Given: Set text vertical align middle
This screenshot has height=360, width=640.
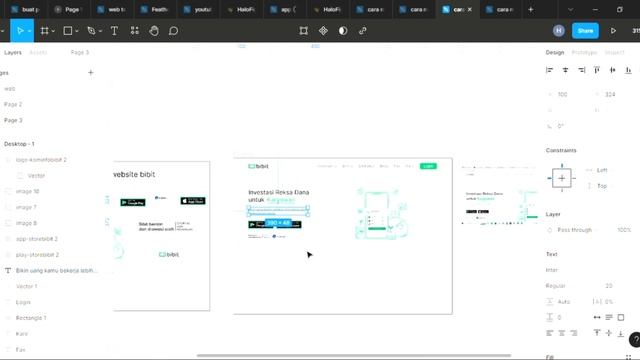Looking at the screenshot, I should tap(609, 333).
